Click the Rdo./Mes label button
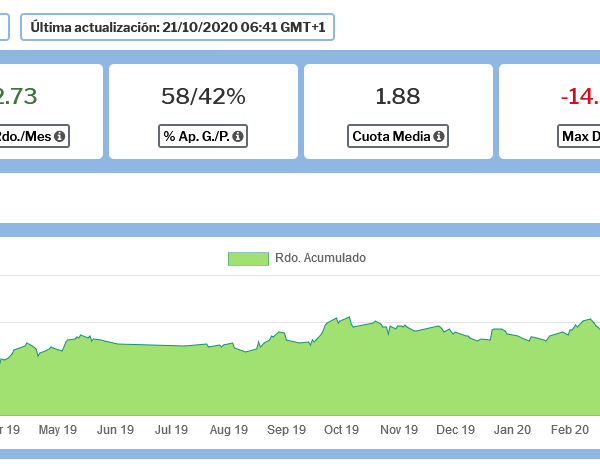The height and width of the screenshot is (466, 600). pyautogui.click(x=33, y=136)
